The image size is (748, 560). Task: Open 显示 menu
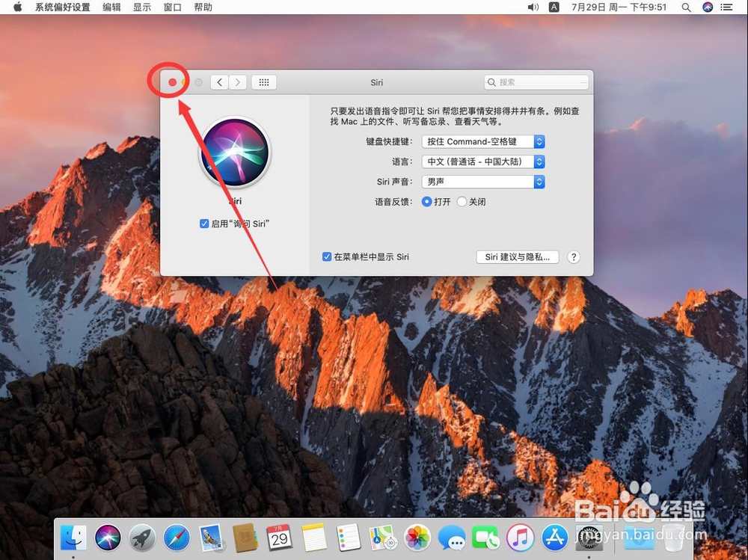(x=142, y=7)
